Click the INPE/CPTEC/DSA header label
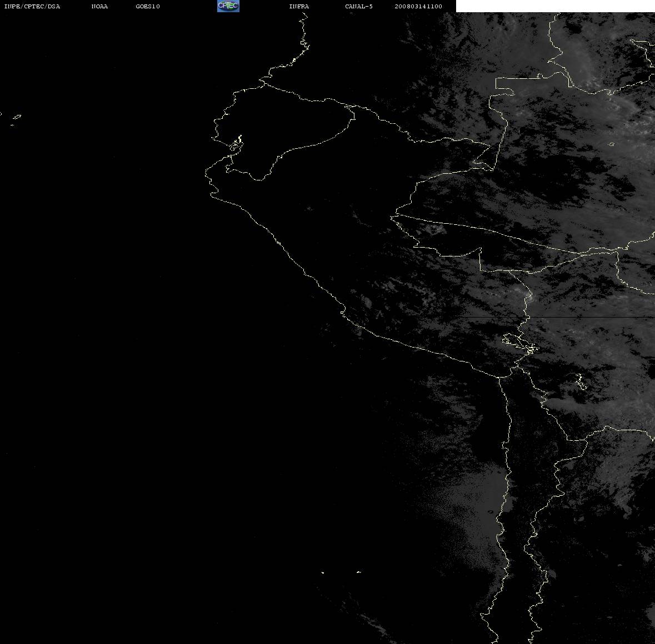The width and height of the screenshot is (655, 644). click(x=32, y=6)
